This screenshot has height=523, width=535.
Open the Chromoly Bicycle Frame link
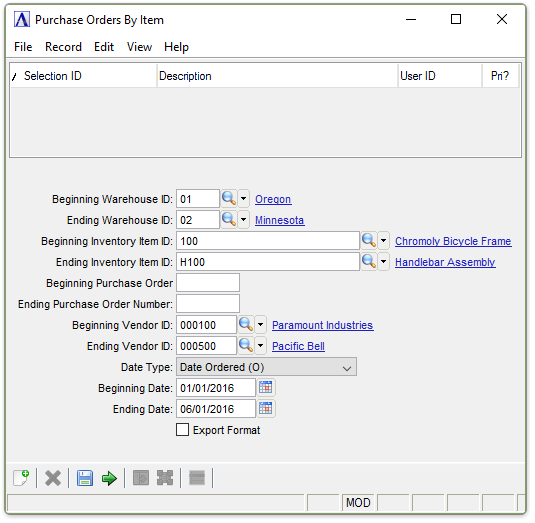point(453,241)
